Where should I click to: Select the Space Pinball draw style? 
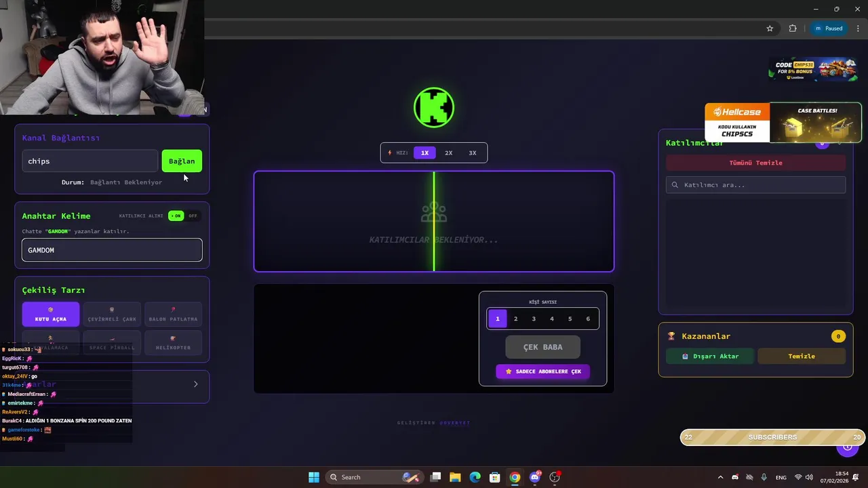pos(112,343)
